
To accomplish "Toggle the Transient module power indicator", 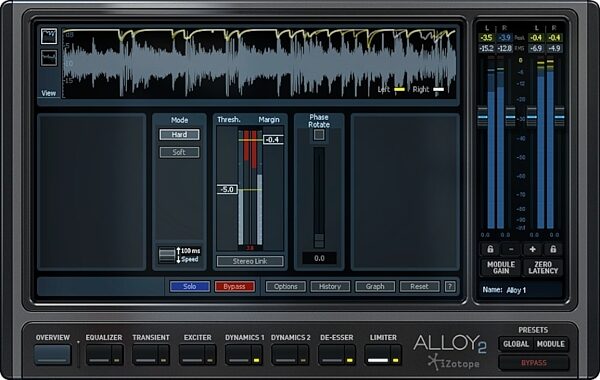I will click(163, 360).
